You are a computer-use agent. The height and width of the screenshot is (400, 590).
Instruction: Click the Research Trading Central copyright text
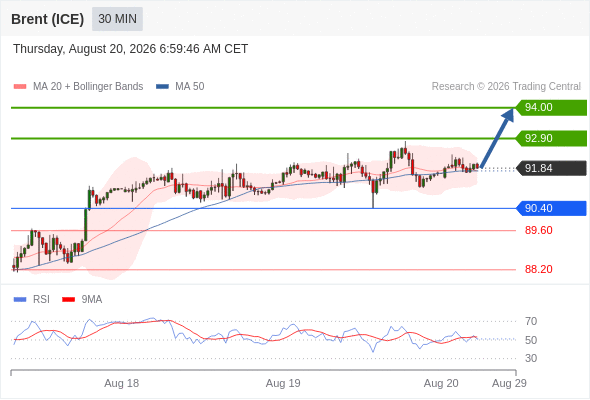[x=506, y=87]
